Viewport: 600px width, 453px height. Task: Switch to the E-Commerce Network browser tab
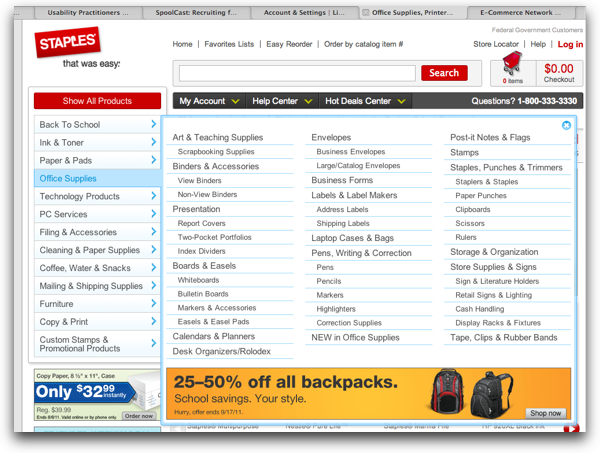tap(520, 13)
